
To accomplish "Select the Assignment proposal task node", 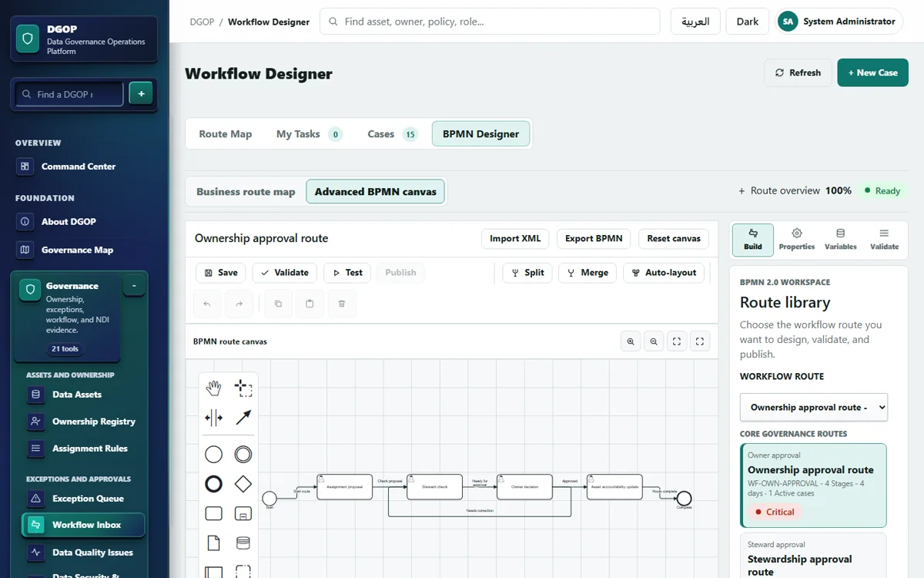I will 344,486.
